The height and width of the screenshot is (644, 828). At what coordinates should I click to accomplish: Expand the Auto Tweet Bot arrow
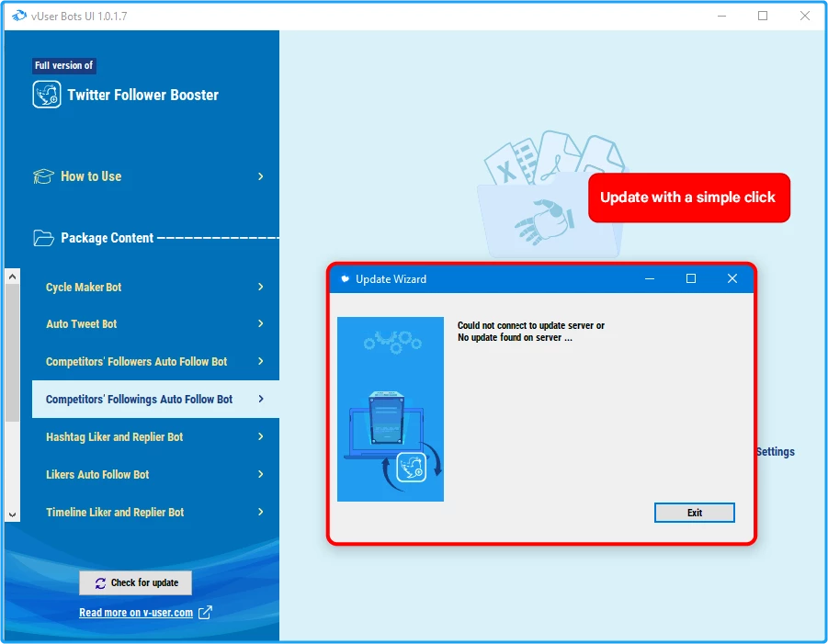click(260, 323)
